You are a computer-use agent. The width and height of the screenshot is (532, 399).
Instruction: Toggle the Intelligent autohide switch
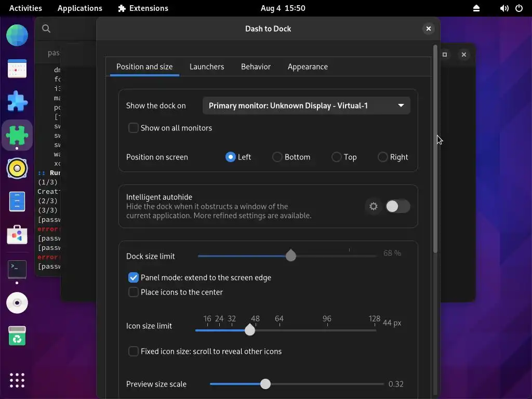(x=398, y=206)
